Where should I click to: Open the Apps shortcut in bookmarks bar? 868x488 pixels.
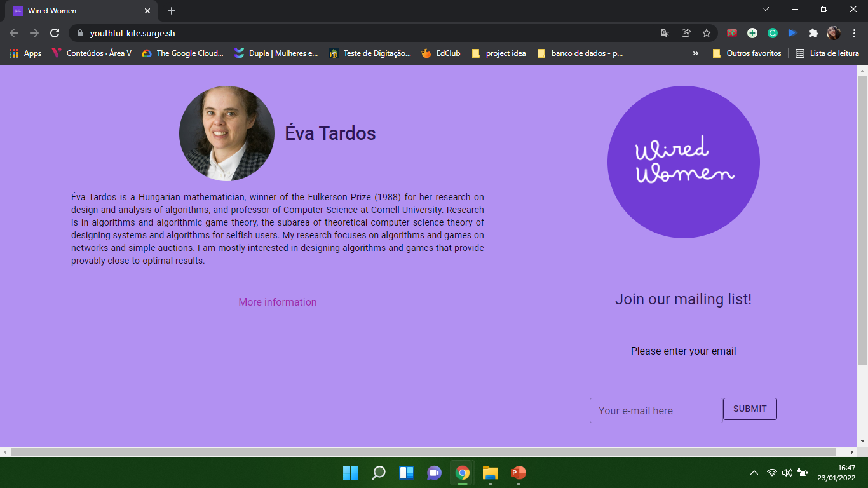(x=25, y=53)
